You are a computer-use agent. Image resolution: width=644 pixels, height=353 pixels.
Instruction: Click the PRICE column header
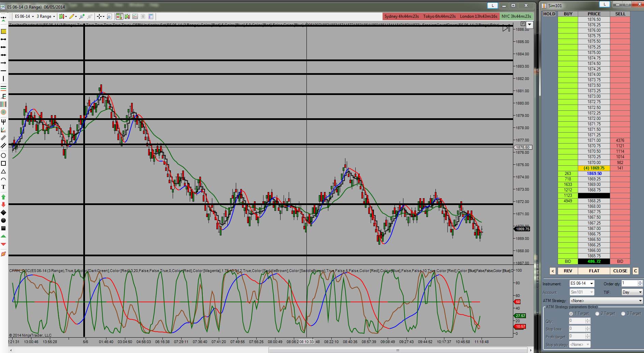[x=594, y=14]
